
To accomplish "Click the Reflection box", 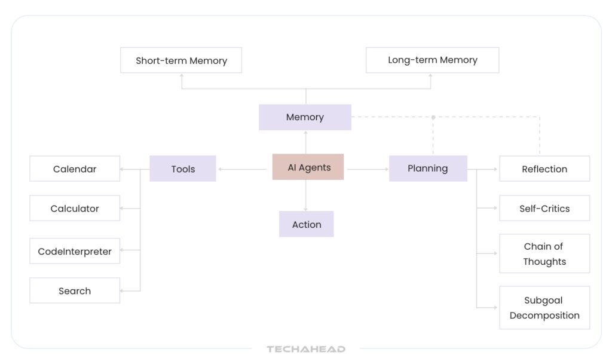I will (544, 169).
